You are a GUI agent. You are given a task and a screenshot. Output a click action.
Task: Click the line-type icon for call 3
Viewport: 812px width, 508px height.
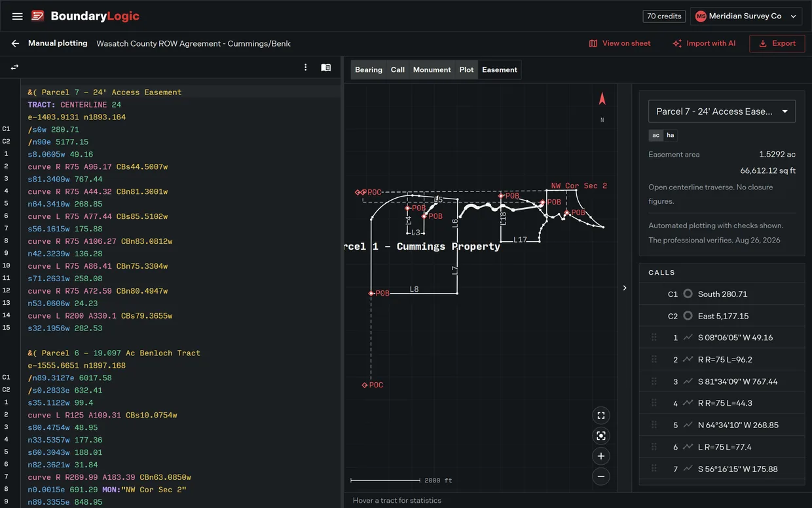[688, 381]
